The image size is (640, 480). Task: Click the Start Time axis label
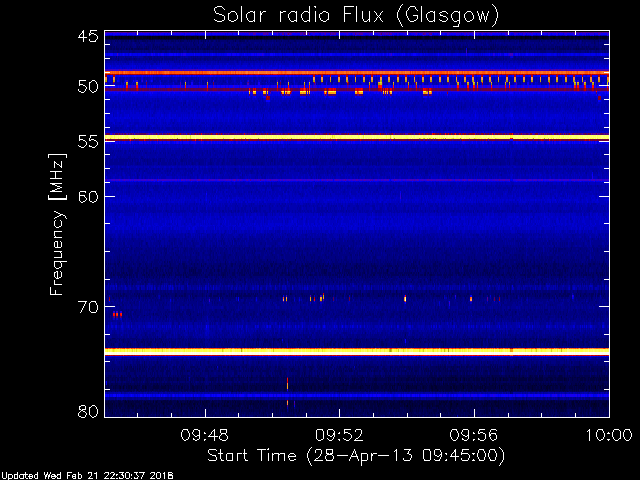point(356,456)
